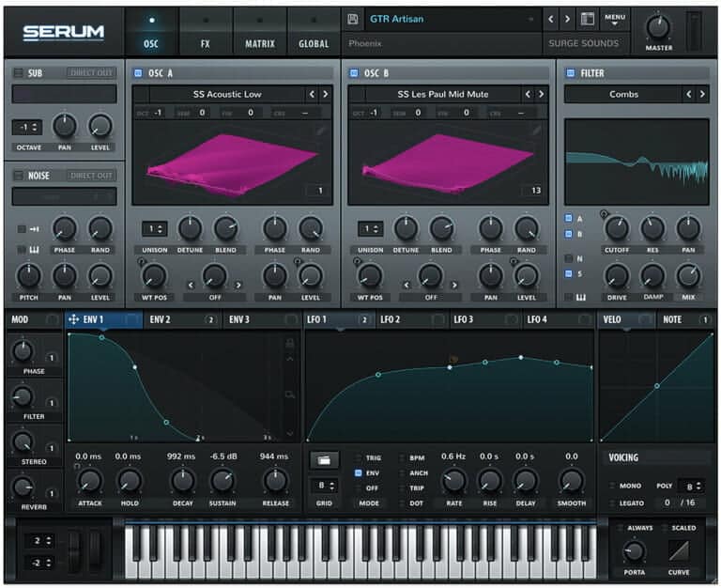Screen dimensions: 721x588
Task: Click the envelope lock icon
Action: point(290,343)
